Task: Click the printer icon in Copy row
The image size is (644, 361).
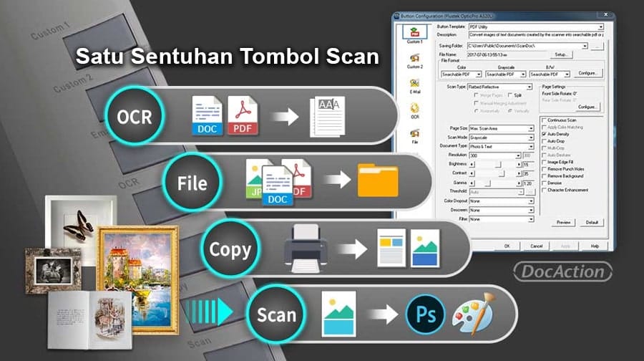Action: (x=305, y=249)
